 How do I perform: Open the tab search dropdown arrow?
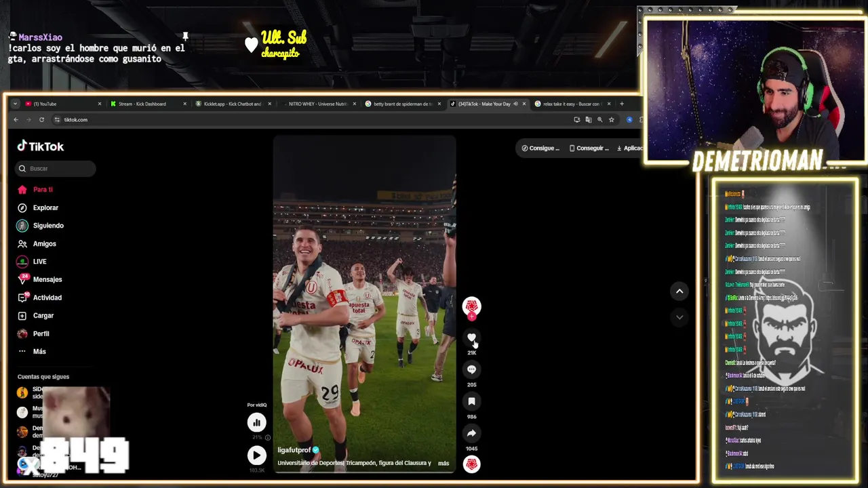(x=16, y=104)
